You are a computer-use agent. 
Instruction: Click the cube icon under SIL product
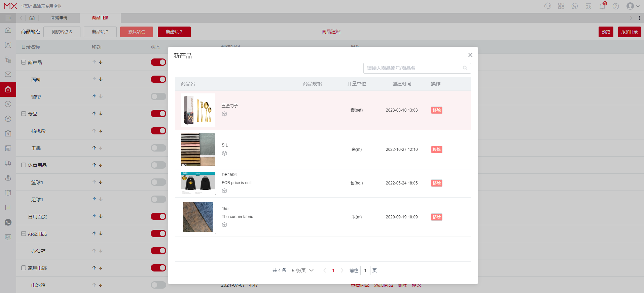(x=224, y=154)
